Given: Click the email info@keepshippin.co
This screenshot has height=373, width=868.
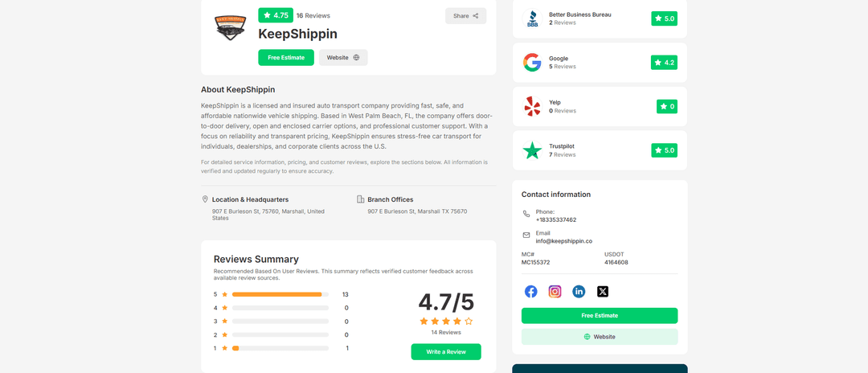Looking at the screenshot, I should (564, 241).
